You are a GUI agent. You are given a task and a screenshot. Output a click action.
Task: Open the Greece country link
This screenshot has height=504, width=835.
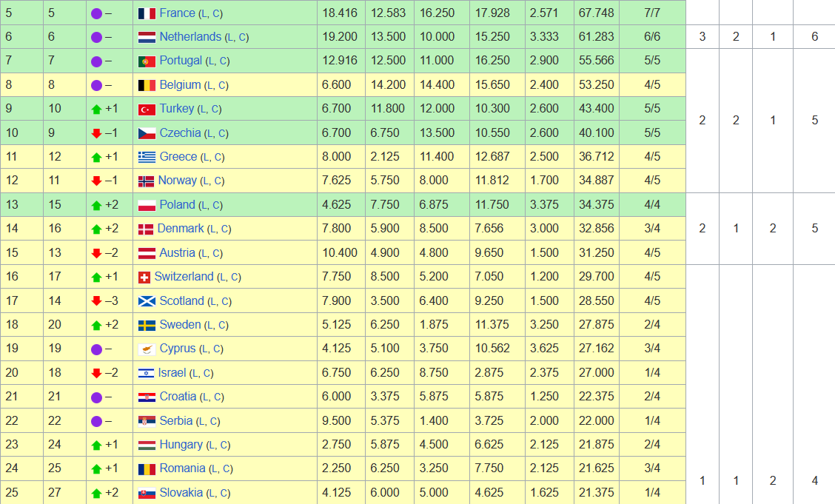(x=178, y=156)
